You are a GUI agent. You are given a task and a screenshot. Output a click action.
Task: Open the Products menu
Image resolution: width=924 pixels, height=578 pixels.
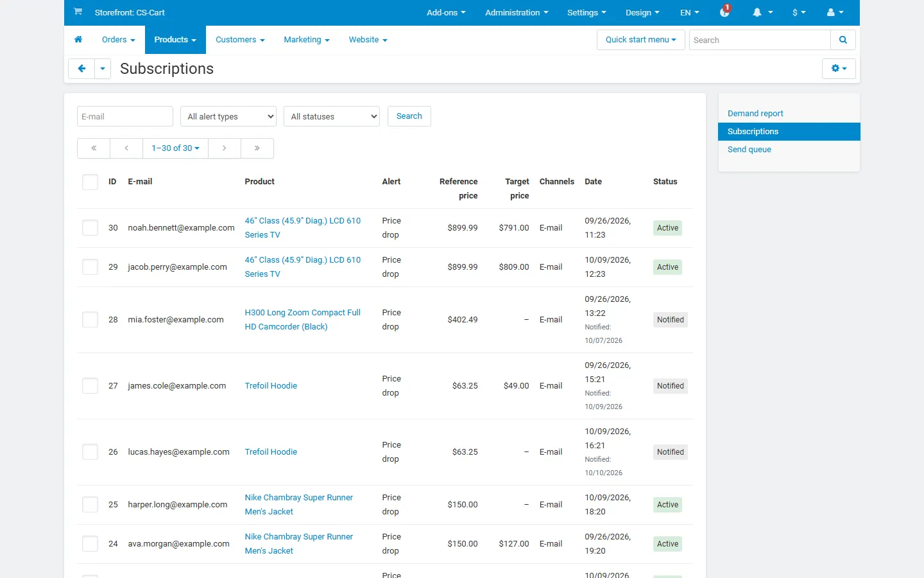(175, 40)
